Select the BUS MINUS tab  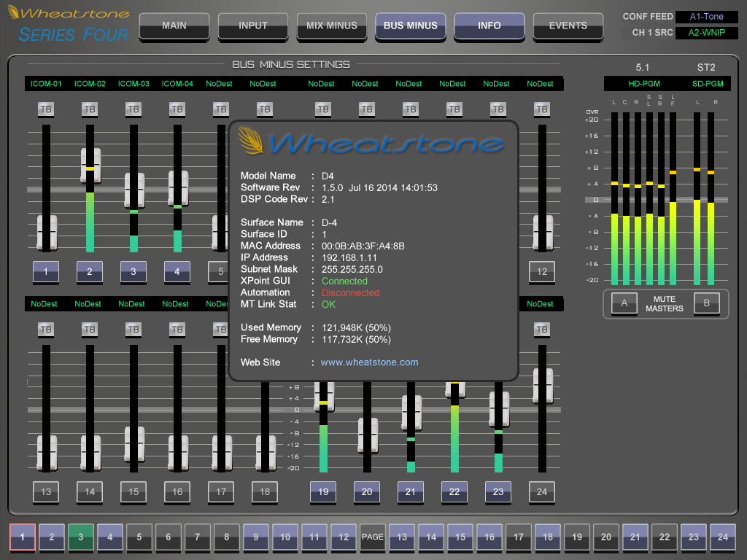point(410,26)
